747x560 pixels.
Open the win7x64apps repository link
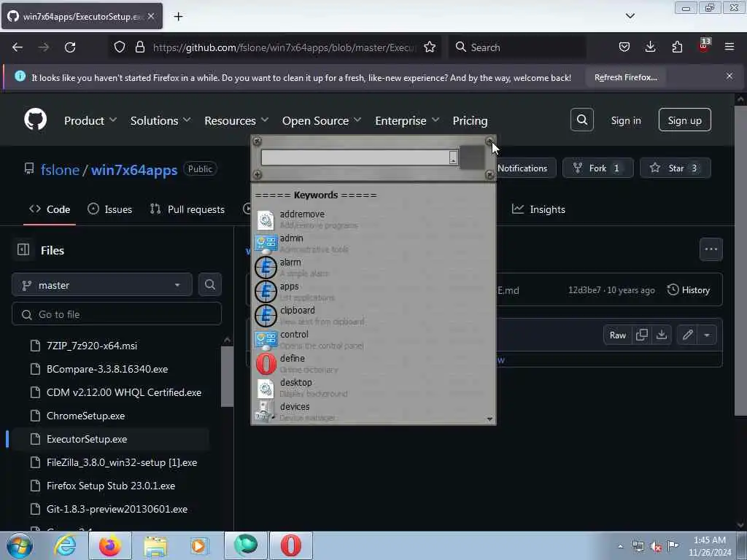click(134, 170)
